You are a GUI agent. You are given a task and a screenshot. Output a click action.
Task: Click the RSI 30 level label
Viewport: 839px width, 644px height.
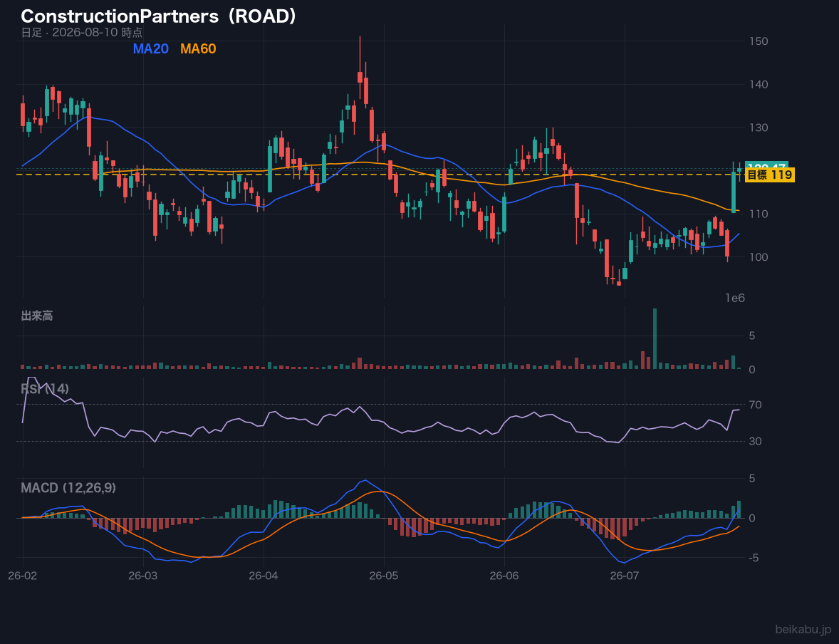(756, 442)
